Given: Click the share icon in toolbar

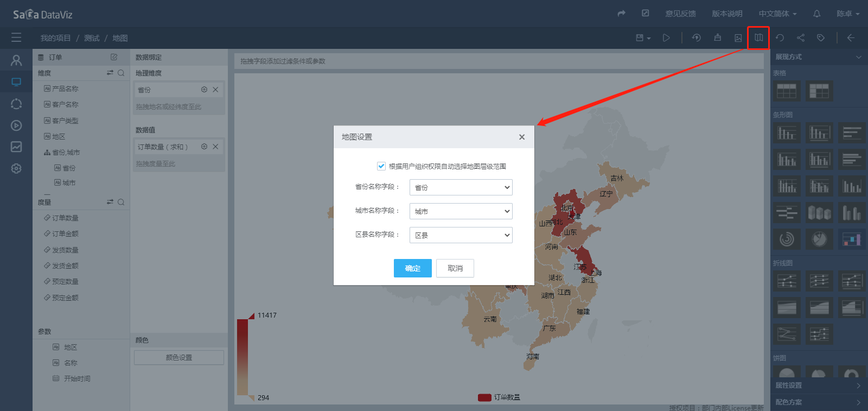Looking at the screenshot, I should (801, 38).
